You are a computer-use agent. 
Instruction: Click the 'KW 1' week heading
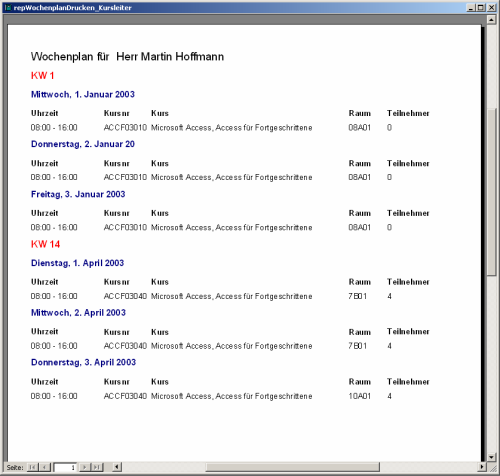coord(42,75)
